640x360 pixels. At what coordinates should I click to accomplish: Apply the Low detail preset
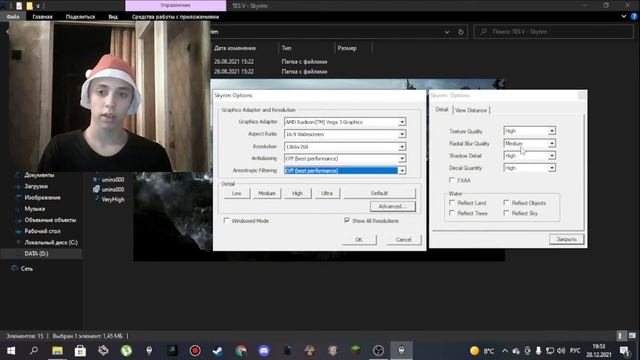coord(237,193)
